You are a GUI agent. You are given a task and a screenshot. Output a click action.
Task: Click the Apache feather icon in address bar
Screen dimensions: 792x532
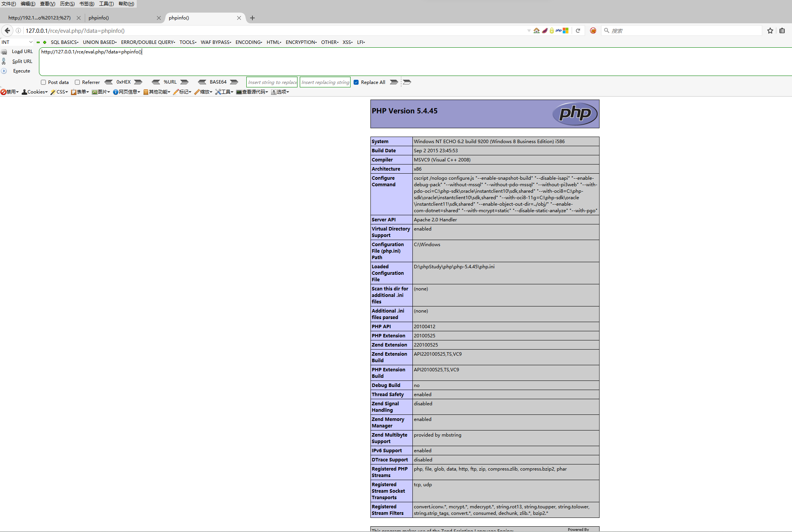click(x=545, y=31)
